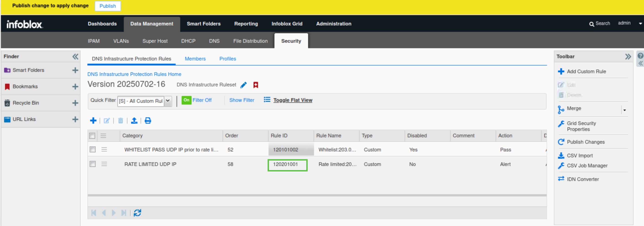
Task: Click the horizontal scrollbar under the table
Action: [317, 195]
